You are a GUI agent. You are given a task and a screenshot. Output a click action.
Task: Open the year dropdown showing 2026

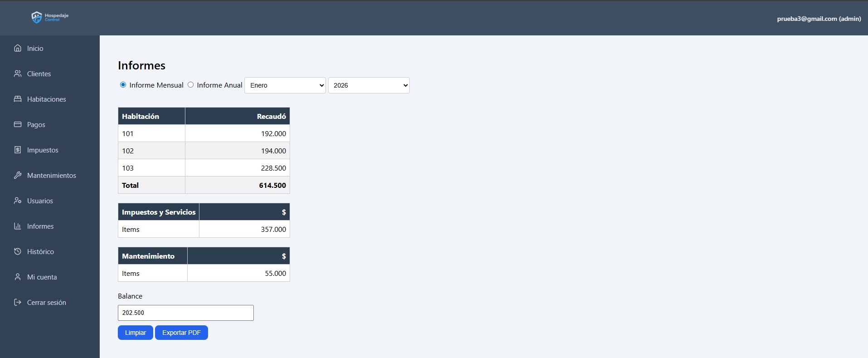[x=369, y=85]
